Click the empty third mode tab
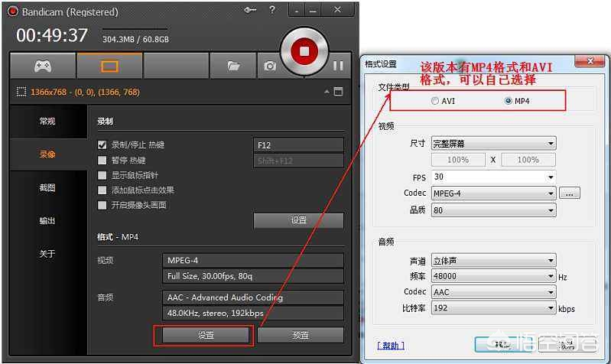The height and width of the screenshot is (364, 611). point(177,66)
